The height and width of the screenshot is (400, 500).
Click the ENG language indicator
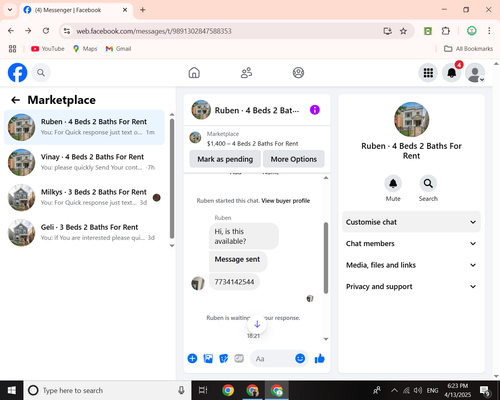(432, 390)
